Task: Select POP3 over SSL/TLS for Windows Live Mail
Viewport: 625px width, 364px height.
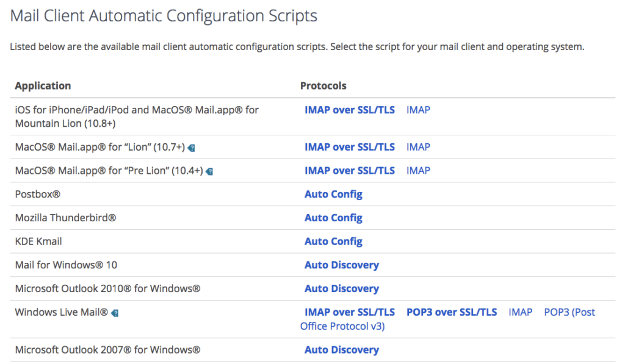Action: click(x=452, y=312)
